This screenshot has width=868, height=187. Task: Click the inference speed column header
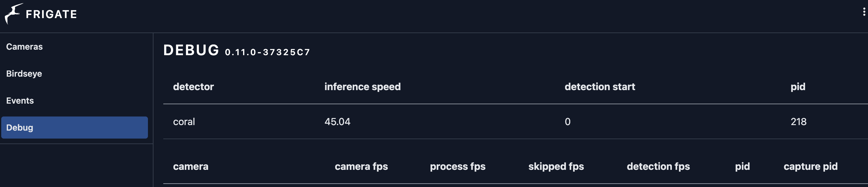click(x=362, y=87)
